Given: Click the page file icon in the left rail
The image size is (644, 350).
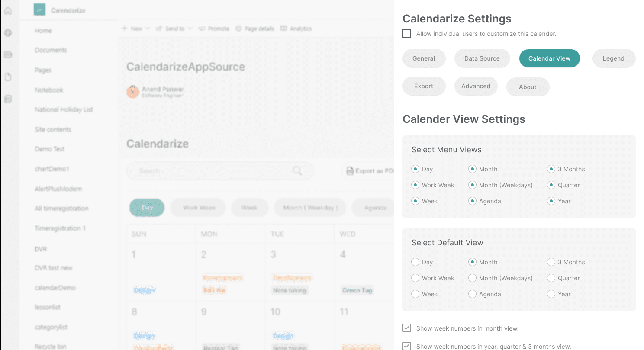Looking at the screenshot, I should click(8, 77).
